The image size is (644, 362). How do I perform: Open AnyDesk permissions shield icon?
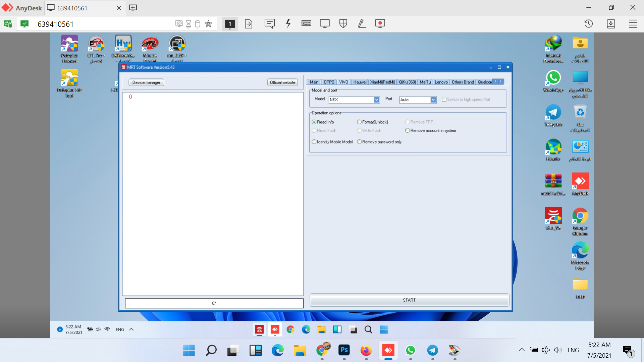(x=343, y=23)
